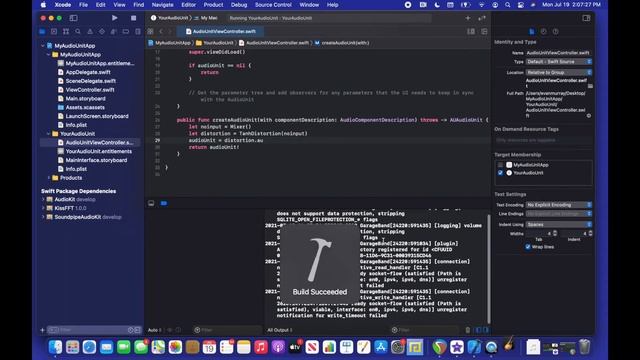
Task: Open the Source Control navigator
Action: click(x=54, y=31)
